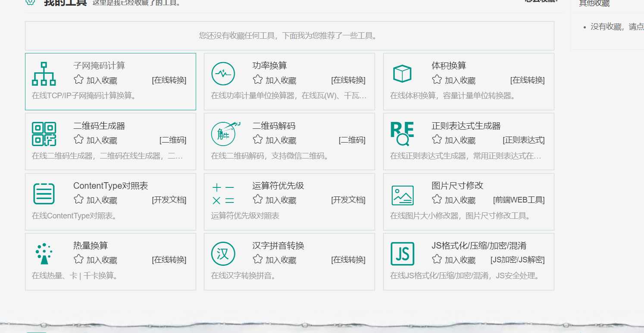Star 二维码生成器 to add to favorites
644x333 pixels.
click(78, 139)
